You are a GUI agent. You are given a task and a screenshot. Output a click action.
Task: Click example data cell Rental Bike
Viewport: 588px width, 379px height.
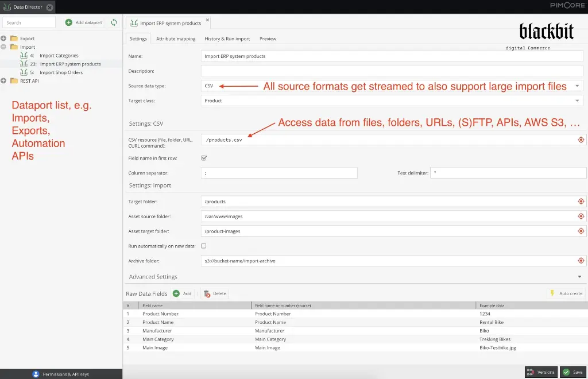[492, 322]
